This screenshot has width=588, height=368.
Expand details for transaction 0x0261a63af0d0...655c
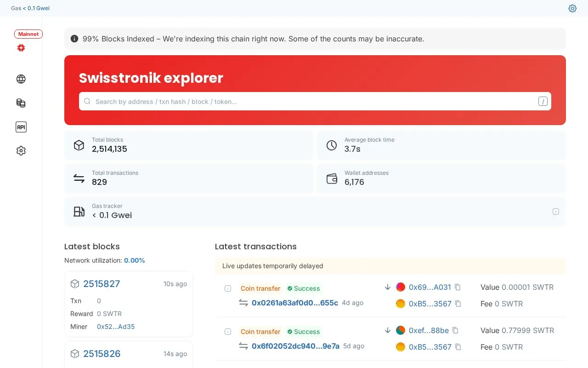coord(228,288)
